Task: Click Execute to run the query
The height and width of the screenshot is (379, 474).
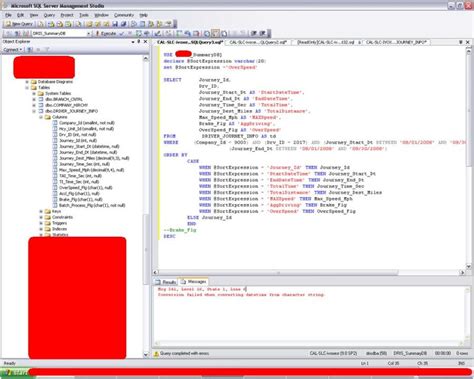Action: [106, 33]
